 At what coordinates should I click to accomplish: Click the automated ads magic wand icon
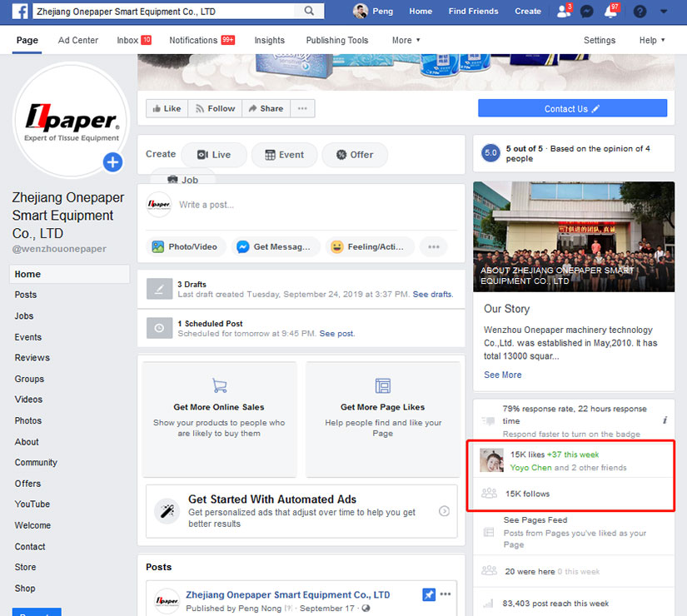167,511
